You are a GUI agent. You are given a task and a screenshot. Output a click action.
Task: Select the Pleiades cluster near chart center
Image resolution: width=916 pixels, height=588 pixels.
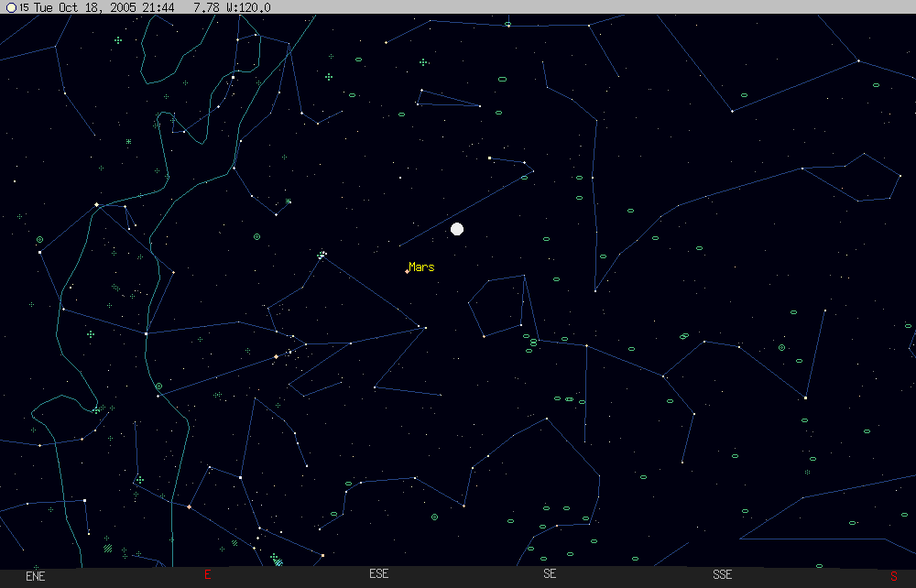point(322,255)
